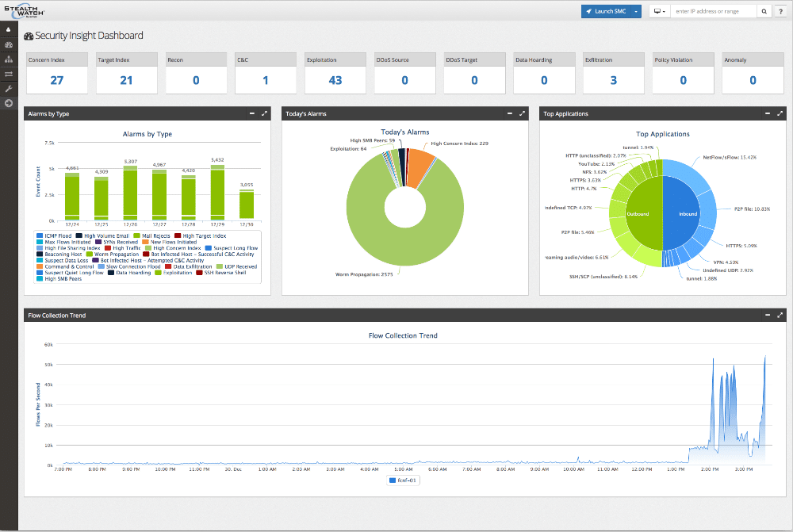Click the StealthWatch logo
Viewport: 793px width, 532px height.
click(x=25, y=11)
